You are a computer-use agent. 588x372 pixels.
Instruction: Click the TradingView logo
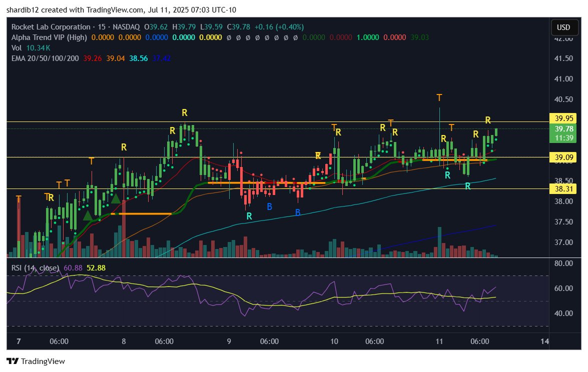tap(36, 361)
